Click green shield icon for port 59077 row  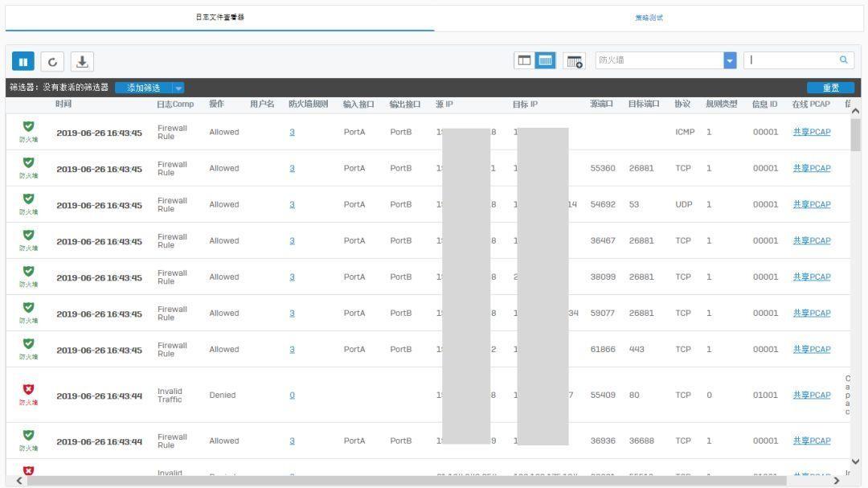pos(29,308)
